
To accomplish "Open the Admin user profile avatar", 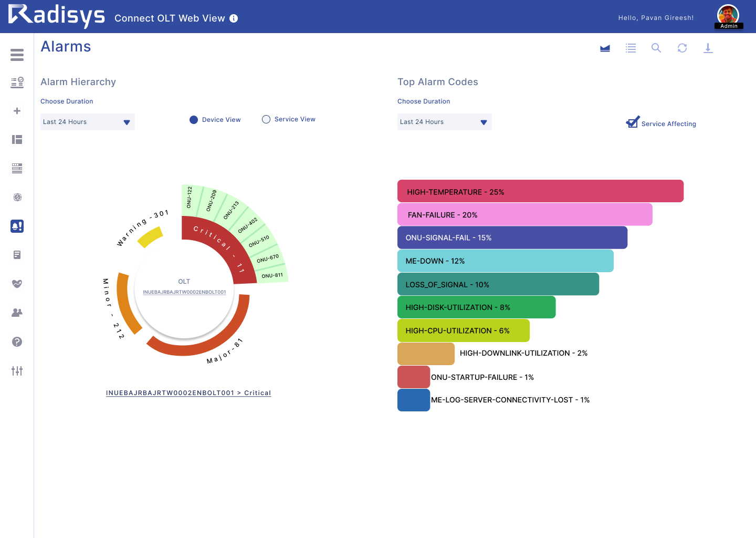I will [728, 16].
